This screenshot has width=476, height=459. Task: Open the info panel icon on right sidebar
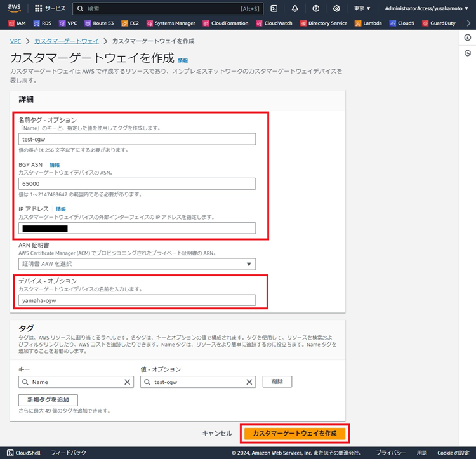click(468, 37)
